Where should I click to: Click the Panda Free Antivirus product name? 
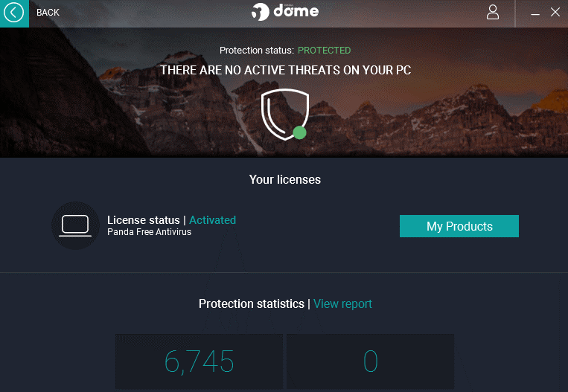click(149, 232)
